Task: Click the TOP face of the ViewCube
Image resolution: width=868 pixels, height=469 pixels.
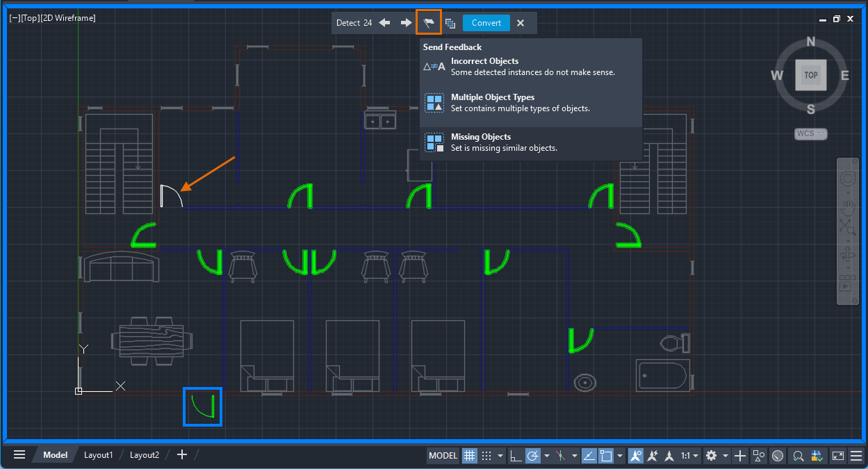Action: [x=811, y=75]
